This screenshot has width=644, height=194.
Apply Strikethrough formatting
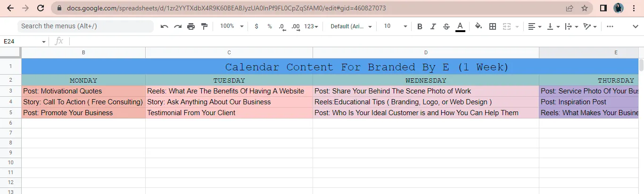pos(446,26)
